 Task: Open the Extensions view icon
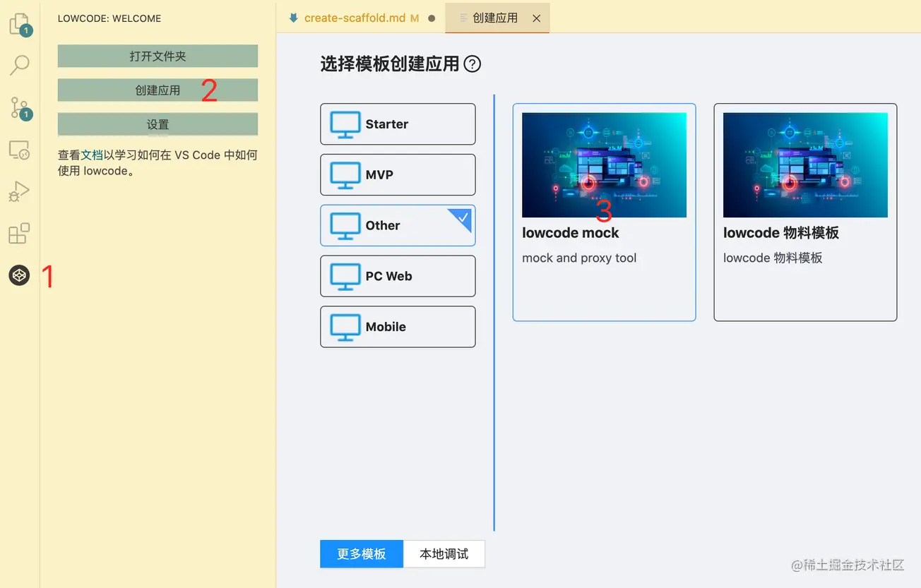click(19, 234)
